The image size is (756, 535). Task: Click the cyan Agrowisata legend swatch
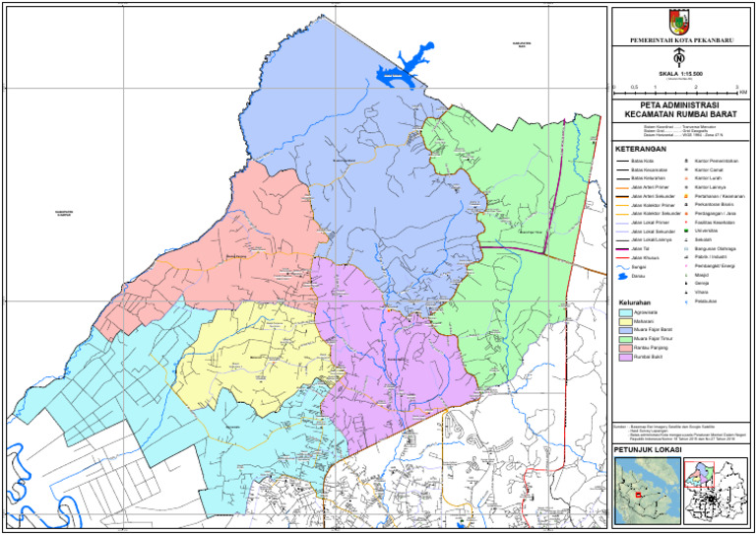pyautogui.click(x=625, y=312)
